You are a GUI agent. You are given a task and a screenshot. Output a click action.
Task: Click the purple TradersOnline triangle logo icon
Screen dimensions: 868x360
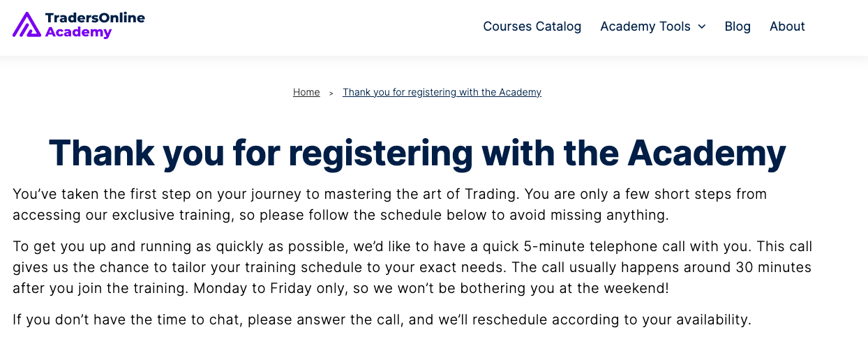click(27, 24)
